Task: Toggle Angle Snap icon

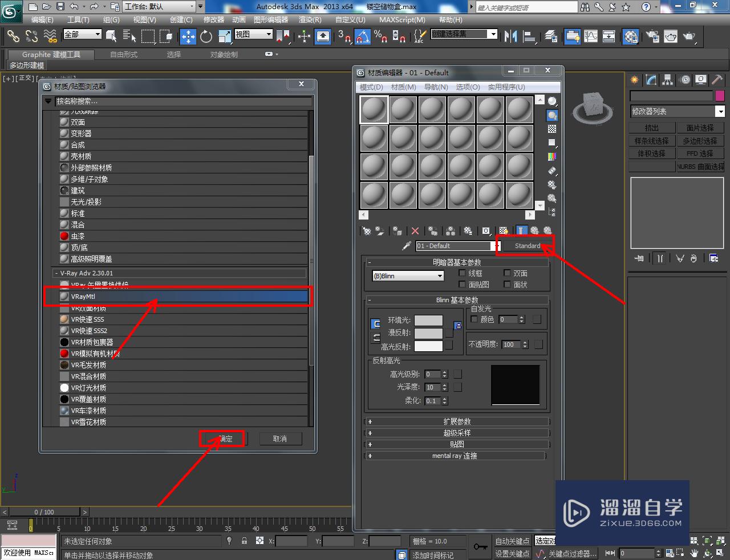Action: tap(363, 36)
